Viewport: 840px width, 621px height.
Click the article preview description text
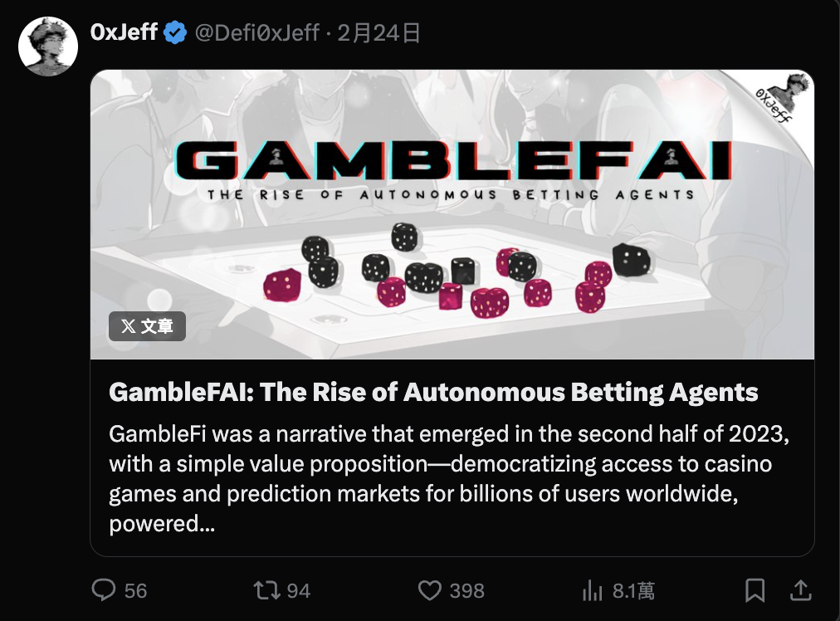[440, 480]
